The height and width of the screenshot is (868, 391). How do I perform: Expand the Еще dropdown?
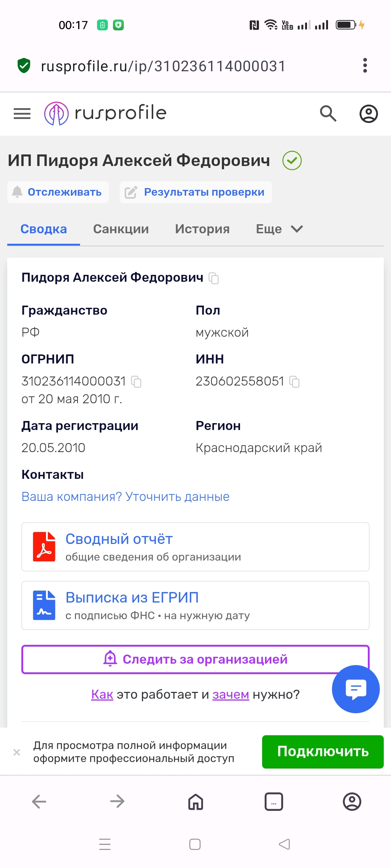click(x=279, y=229)
